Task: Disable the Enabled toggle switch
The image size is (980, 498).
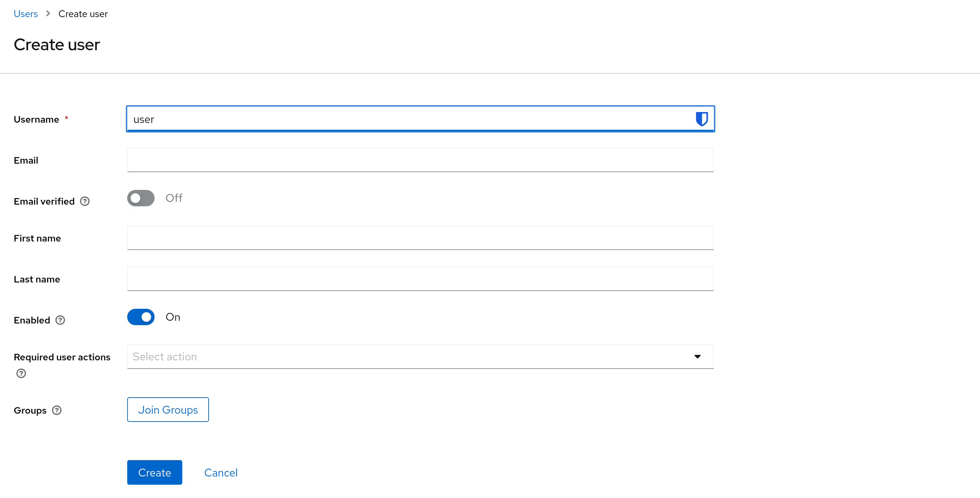Action: tap(141, 317)
